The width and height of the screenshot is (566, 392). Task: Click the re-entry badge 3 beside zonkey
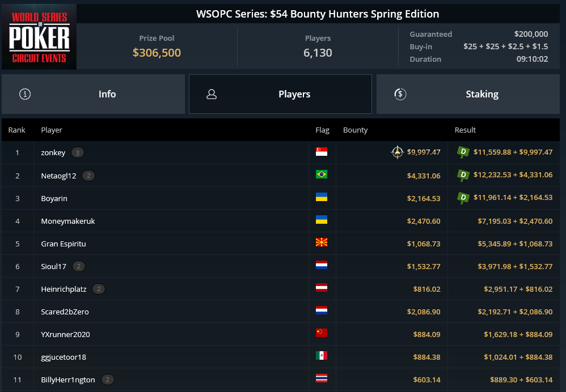pyautogui.click(x=77, y=152)
